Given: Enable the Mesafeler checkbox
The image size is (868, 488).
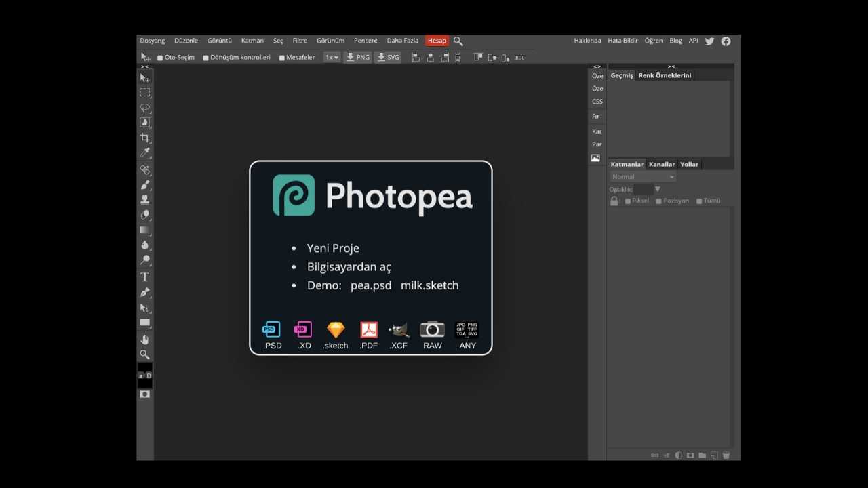Looking at the screenshot, I should (282, 58).
